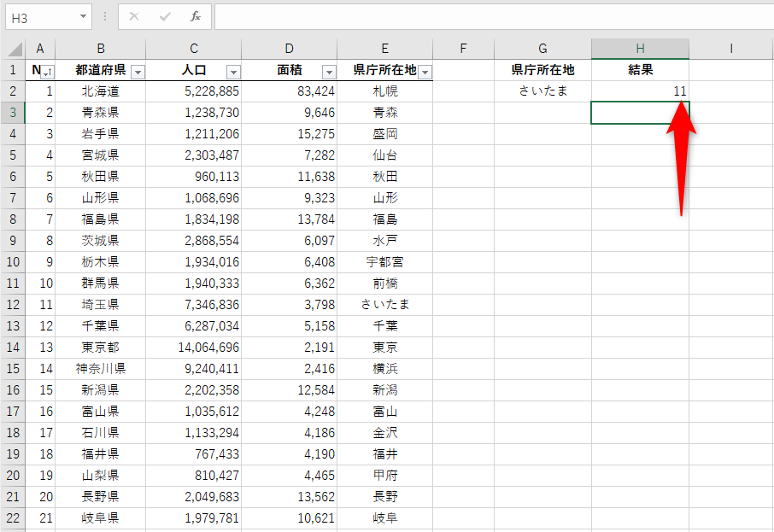Select the 岐阜 cell in column E

tap(385, 517)
